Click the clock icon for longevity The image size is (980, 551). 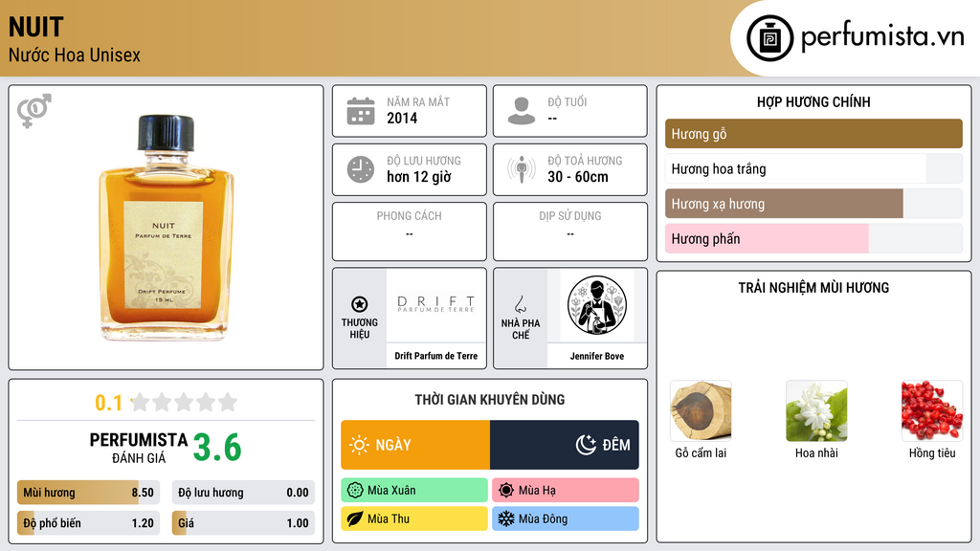tap(361, 169)
